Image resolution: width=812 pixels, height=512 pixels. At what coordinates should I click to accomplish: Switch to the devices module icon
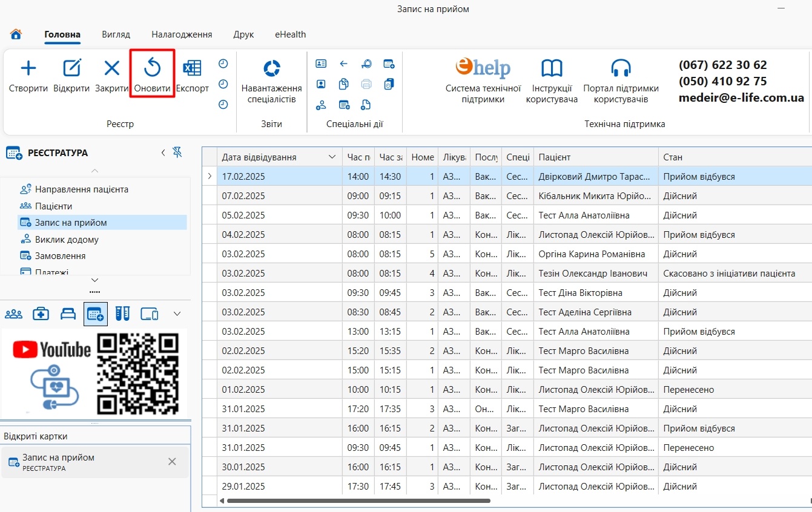[150, 313]
